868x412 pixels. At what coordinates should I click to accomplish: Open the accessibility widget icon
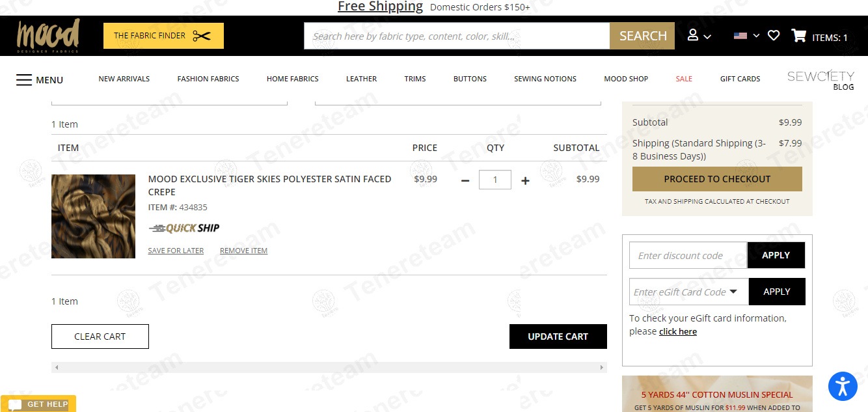[x=843, y=386]
